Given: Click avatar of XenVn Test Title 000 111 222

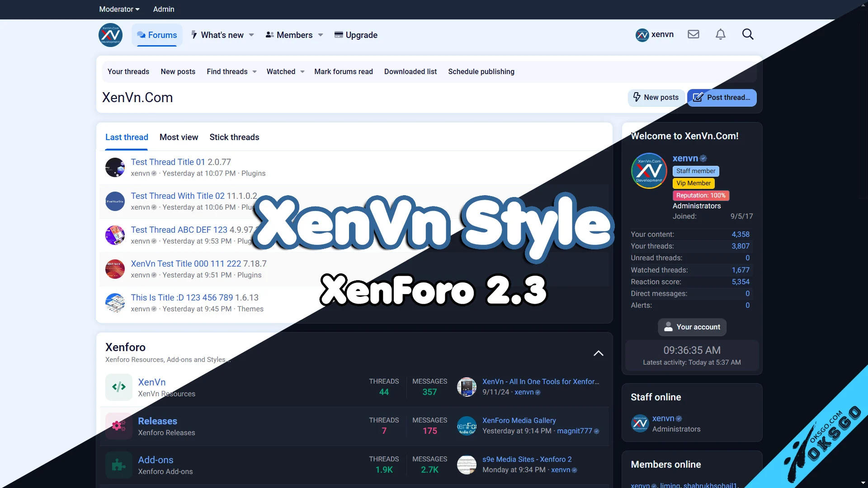Looking at the screenshot, I should pyautogui.click(x=115, y=269).
